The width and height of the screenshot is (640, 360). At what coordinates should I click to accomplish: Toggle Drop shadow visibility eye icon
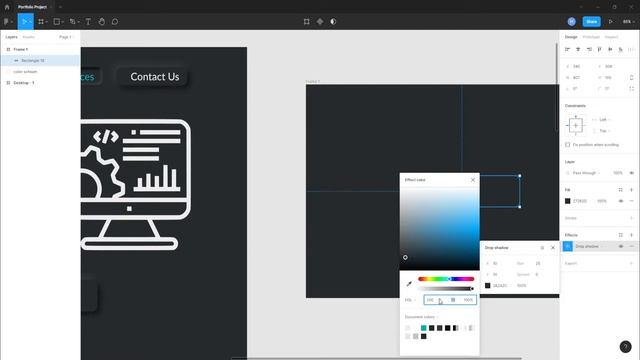(x=621, y=246)
